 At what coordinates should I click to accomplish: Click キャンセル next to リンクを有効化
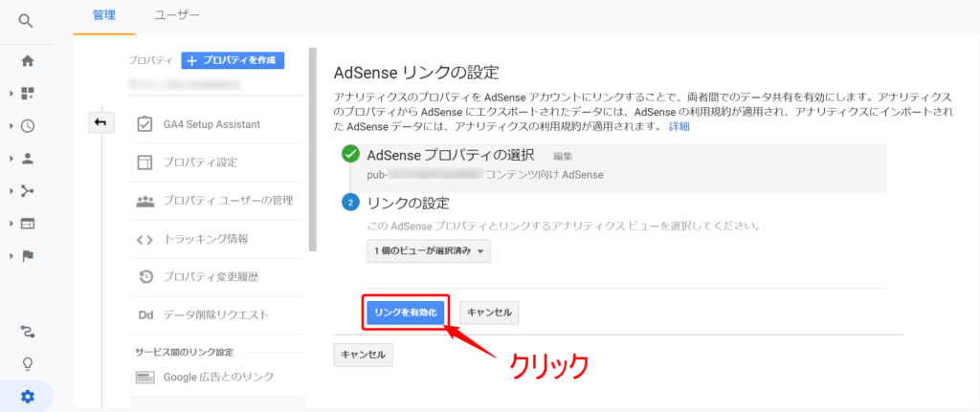point(489,313)
